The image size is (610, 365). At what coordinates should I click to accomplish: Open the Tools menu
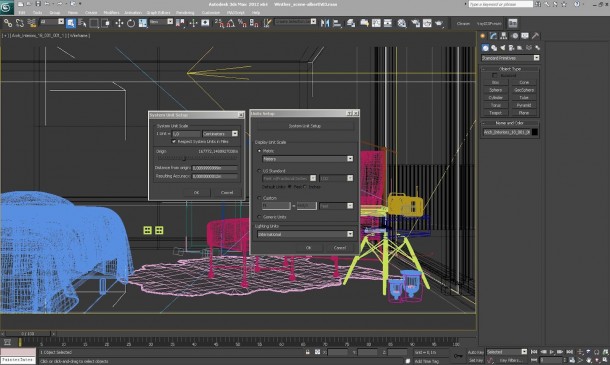tap(37, 12)
